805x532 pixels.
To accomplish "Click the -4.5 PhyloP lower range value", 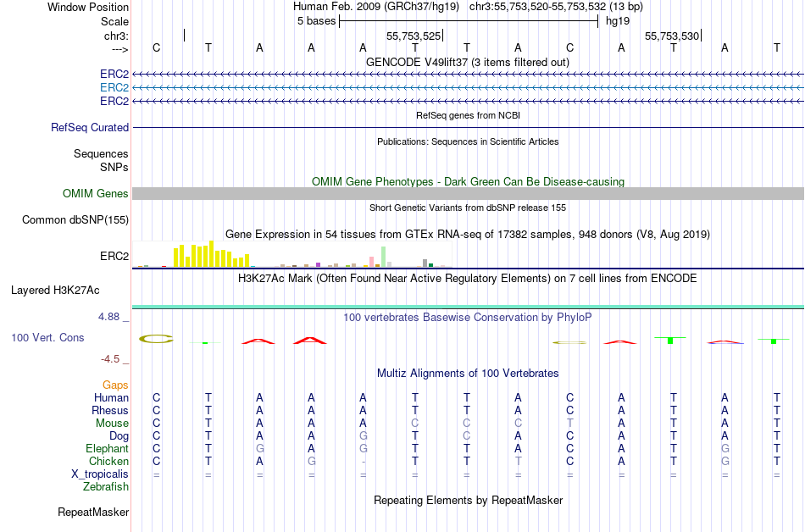I will coord(110,359).
